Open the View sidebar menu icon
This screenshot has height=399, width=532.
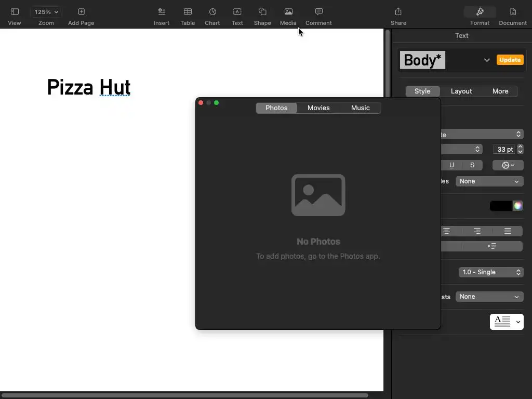pyautogui.click(x=15, y=12)
